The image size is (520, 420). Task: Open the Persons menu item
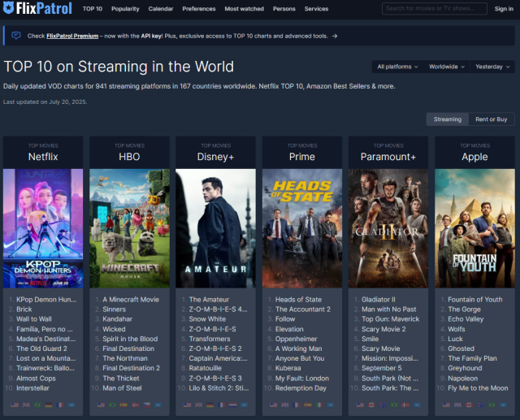click(x=284, y=9)
